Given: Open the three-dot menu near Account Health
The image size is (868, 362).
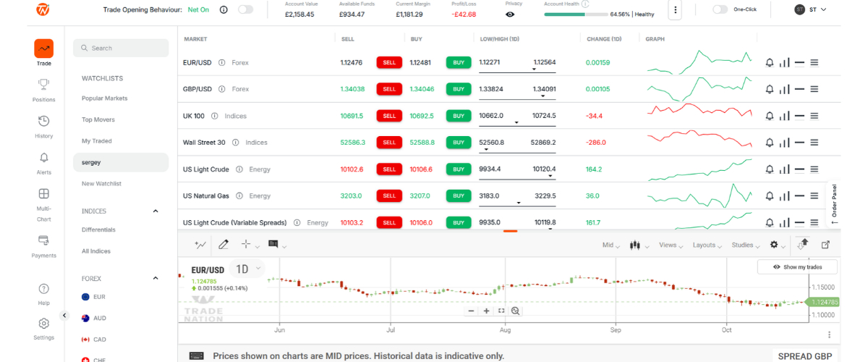Looking at the screenshot, I should pyautogui.click(x=676, y=10).
